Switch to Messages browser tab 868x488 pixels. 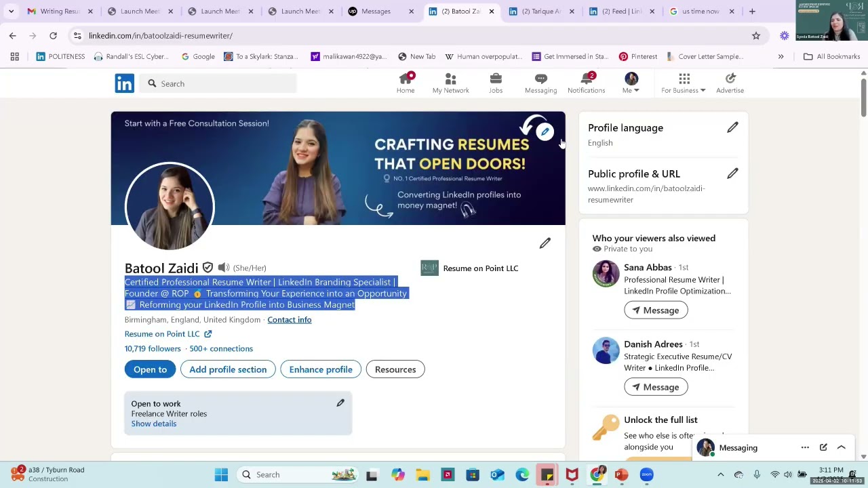pos(380,12)
